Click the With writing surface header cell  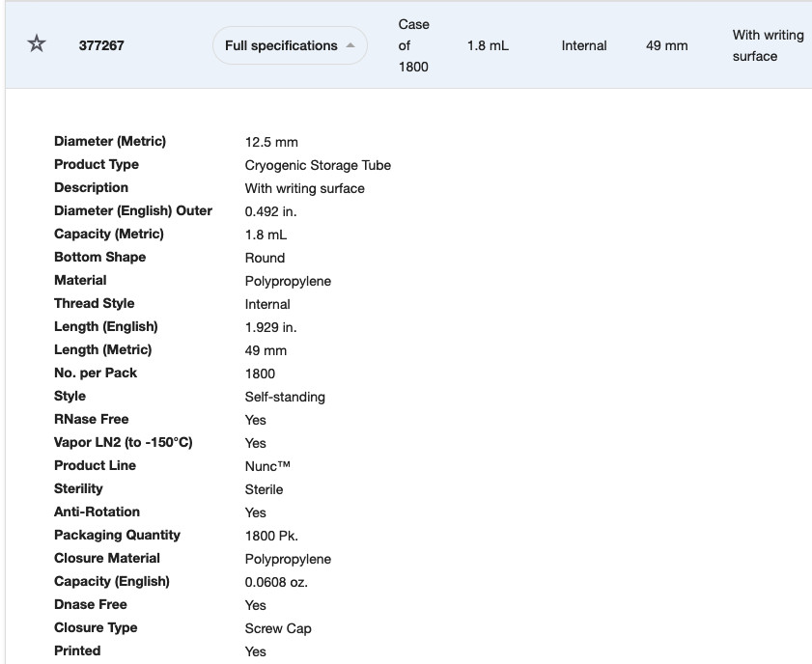coord(768,45)
